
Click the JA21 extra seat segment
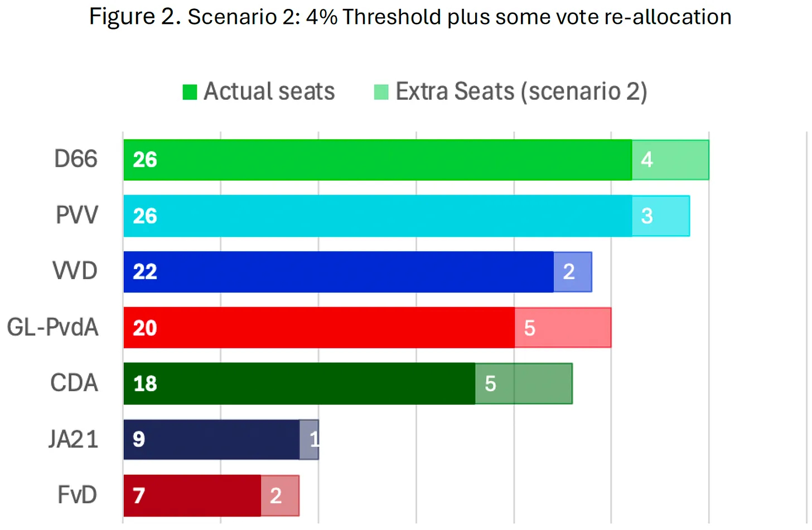pos(309,440)
